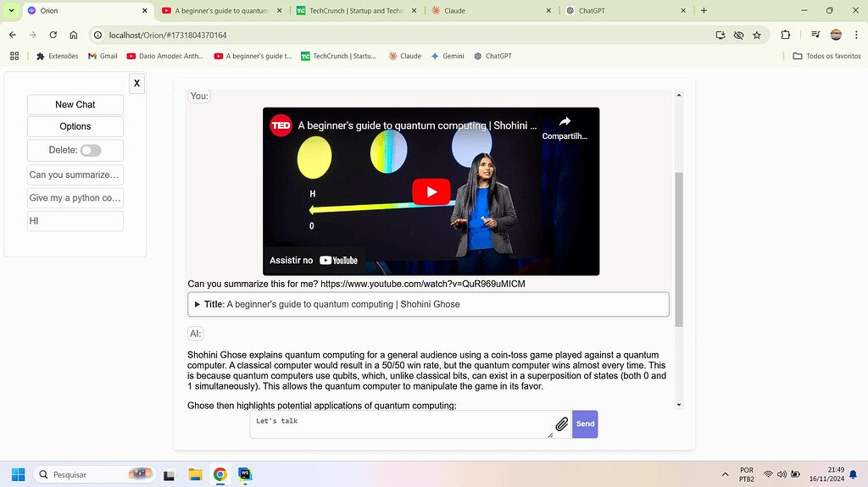Open tab search dropdown arrow
This screenshot has height=487, width=868.
tap(11, 11)
